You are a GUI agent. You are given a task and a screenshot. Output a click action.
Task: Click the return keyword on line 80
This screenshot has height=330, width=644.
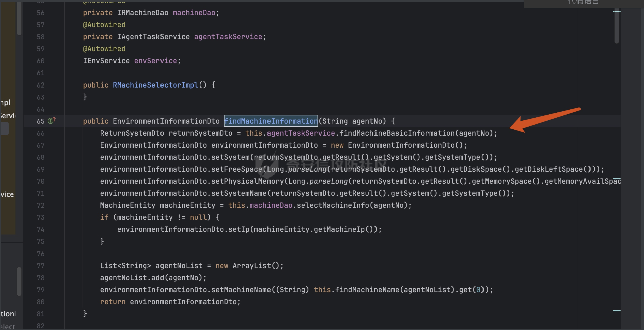coord(113,302)
